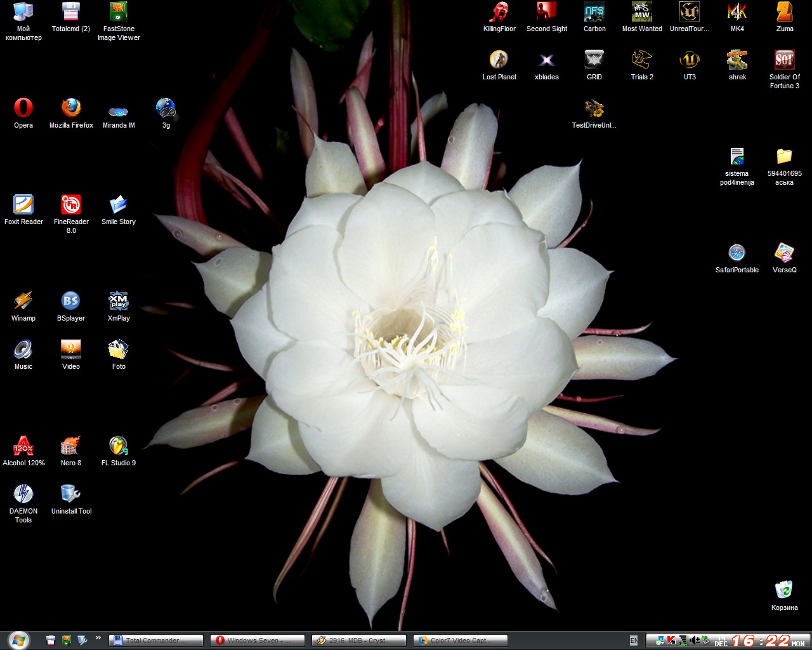812x650 pixels.
Task: Click the Windows Start orb button
Action: pos(18,640)
